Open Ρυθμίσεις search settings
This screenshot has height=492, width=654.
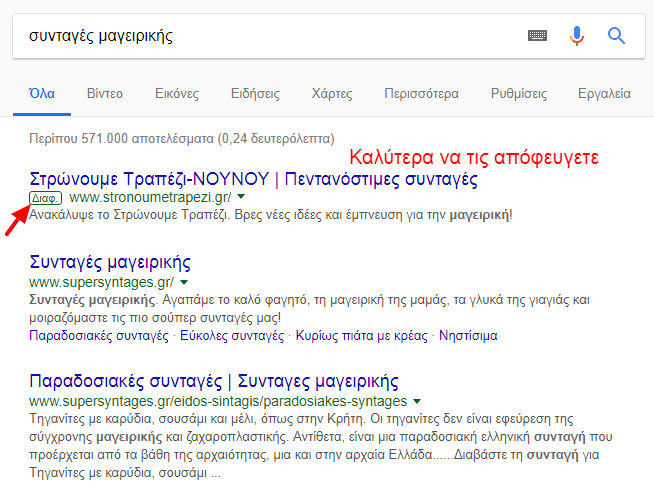point(518,94)
